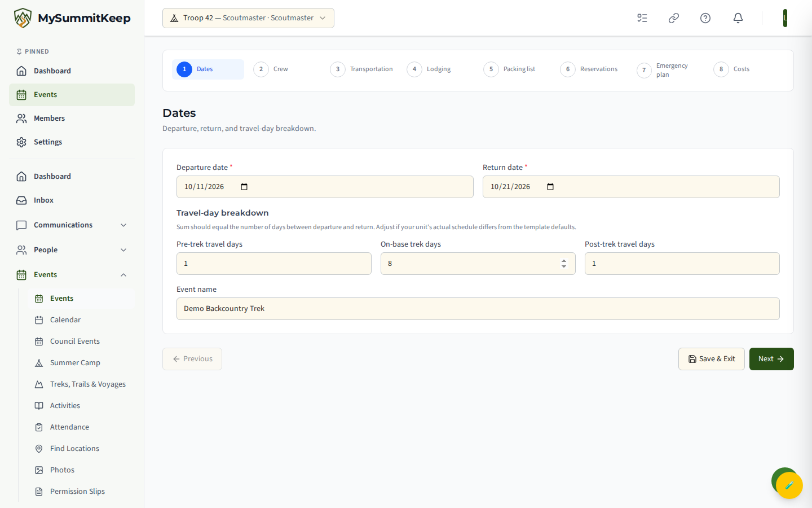Go to pinned Dashboard item
Image resolution: width=812 pixels, height=508 pixels.
pos(72,71)
